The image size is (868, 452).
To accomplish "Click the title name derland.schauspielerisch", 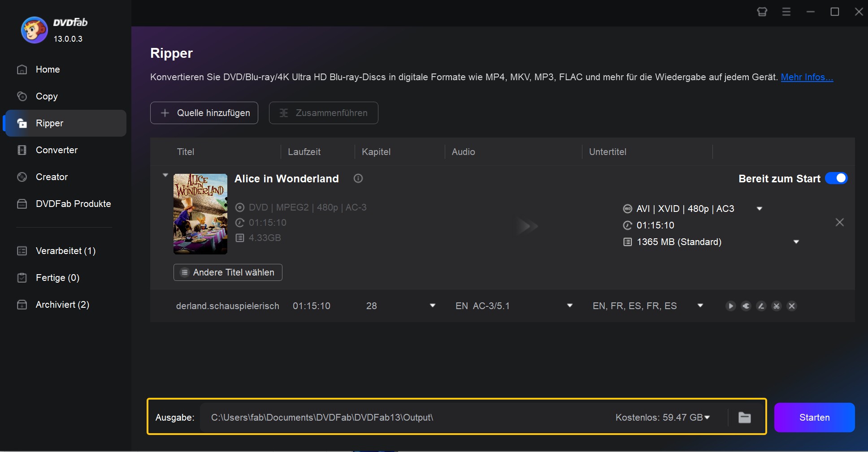I will 227,306.
